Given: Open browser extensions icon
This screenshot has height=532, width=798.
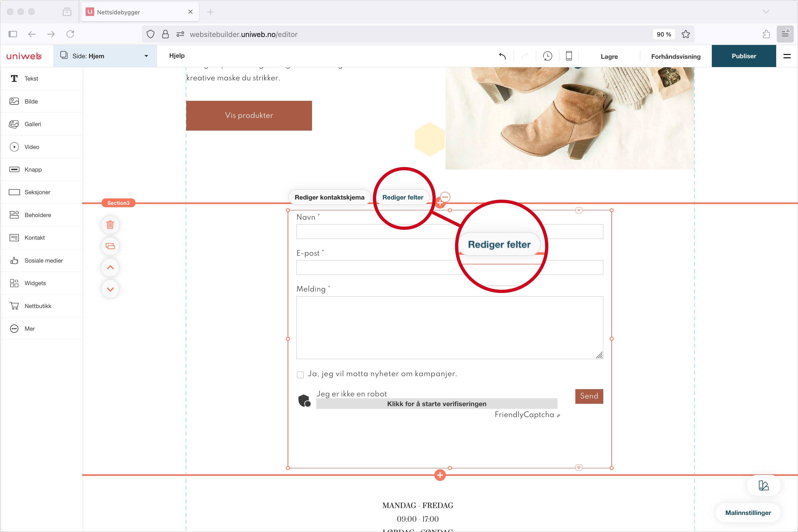Looking at the screenshot, I should click(766, 34).
